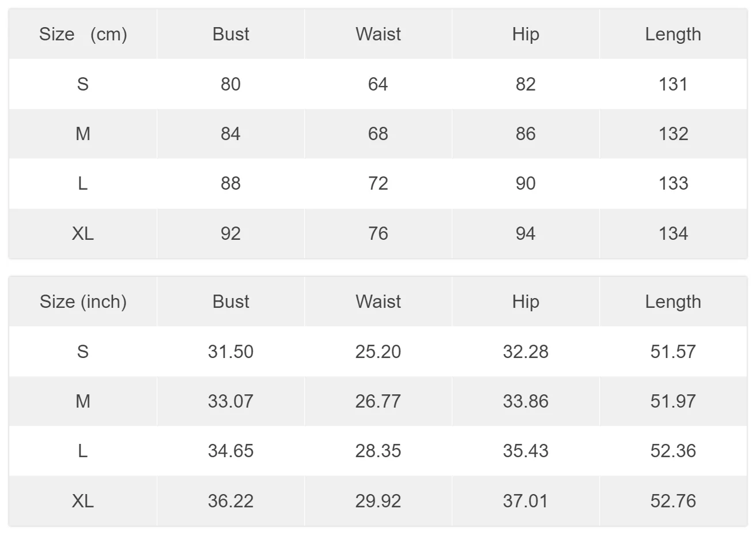Click the Size (cm) header cell
The height and width of the screenshot is (535, 756).
[83, 34]
